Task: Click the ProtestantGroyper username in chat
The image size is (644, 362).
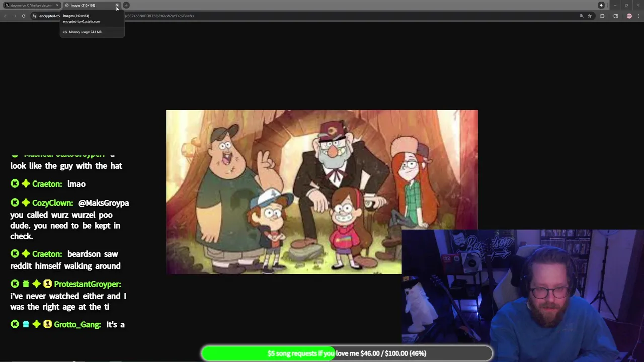Action: 87,284
